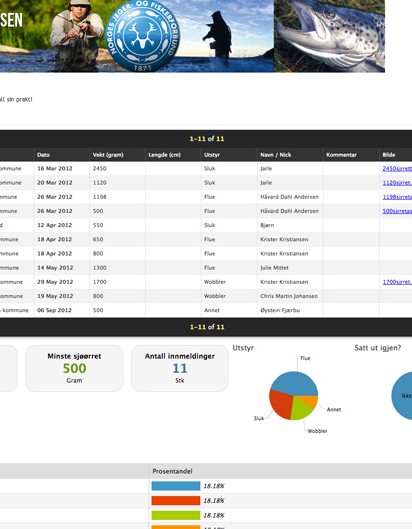
Task: Click the date 29 May 2012
Action: 55,282
